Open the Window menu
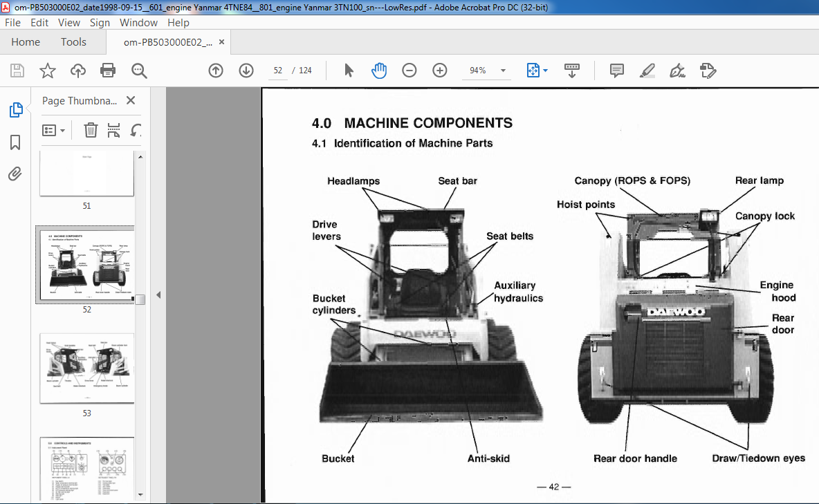 pos(138,22)
